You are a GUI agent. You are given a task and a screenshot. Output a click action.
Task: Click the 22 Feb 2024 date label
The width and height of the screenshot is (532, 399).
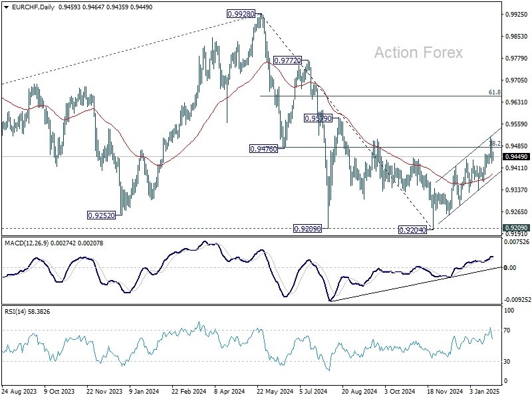[x=189, y=391]
